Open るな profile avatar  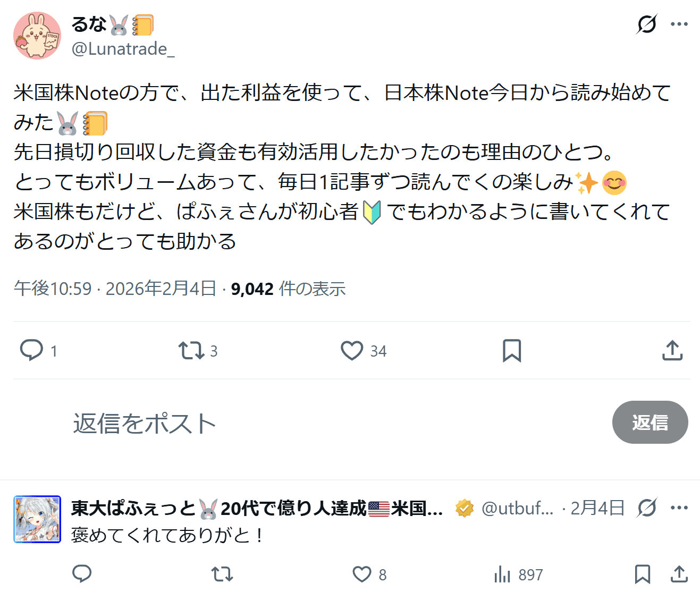coord(37,36)
